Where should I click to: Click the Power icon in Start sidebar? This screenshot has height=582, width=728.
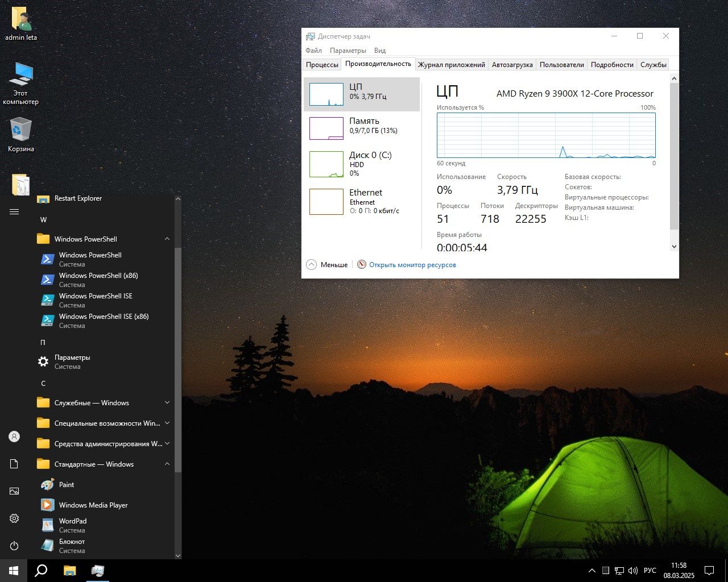coord(14,546)
